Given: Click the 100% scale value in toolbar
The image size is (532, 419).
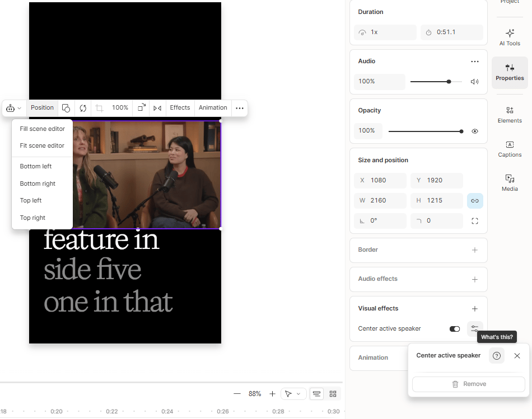Looking at the screenshot, I should coord(120,108).
